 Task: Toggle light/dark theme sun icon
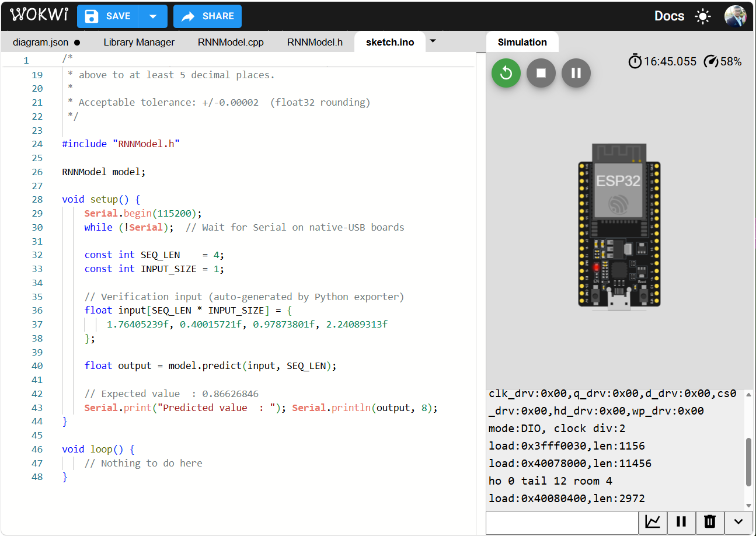tap(703, 16)
